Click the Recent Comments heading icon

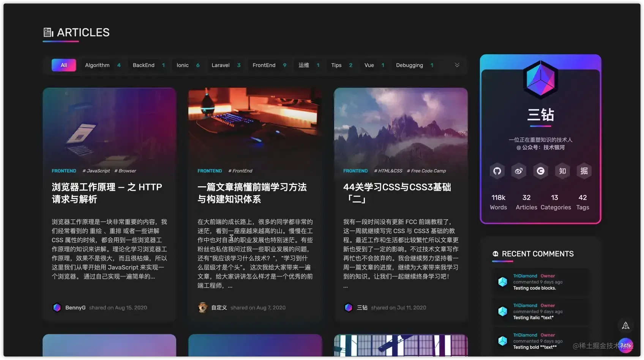496,254
